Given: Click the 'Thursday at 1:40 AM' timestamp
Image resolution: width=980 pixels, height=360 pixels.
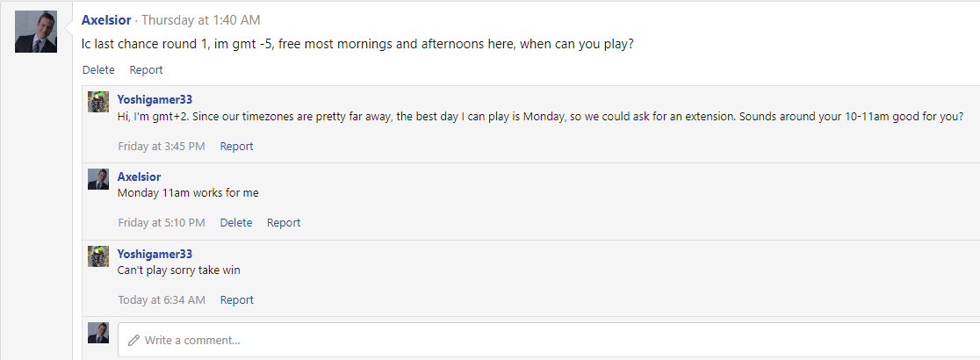Looking at the screenshot, I should click(200, 19).
